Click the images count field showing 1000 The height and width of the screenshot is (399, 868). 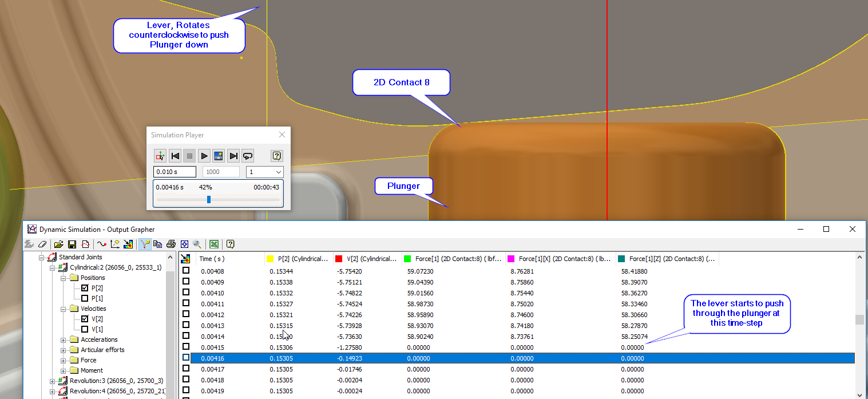(221, 172)
